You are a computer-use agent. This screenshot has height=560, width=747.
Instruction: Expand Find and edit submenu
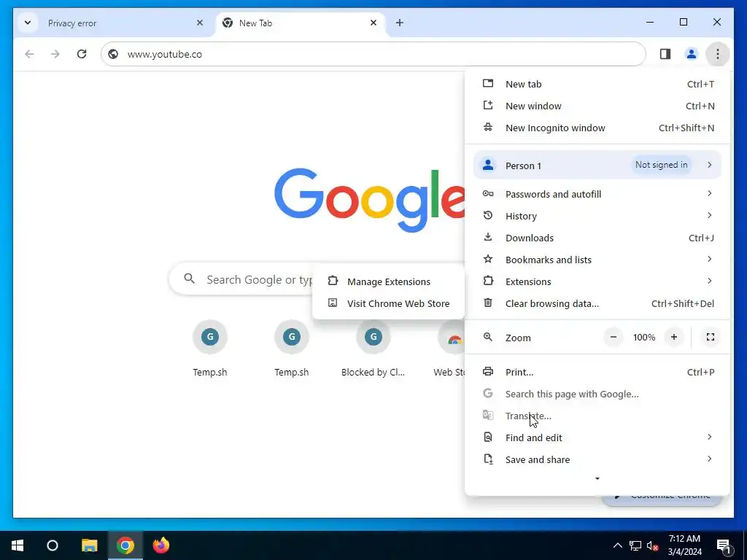(x=597, y=437)
